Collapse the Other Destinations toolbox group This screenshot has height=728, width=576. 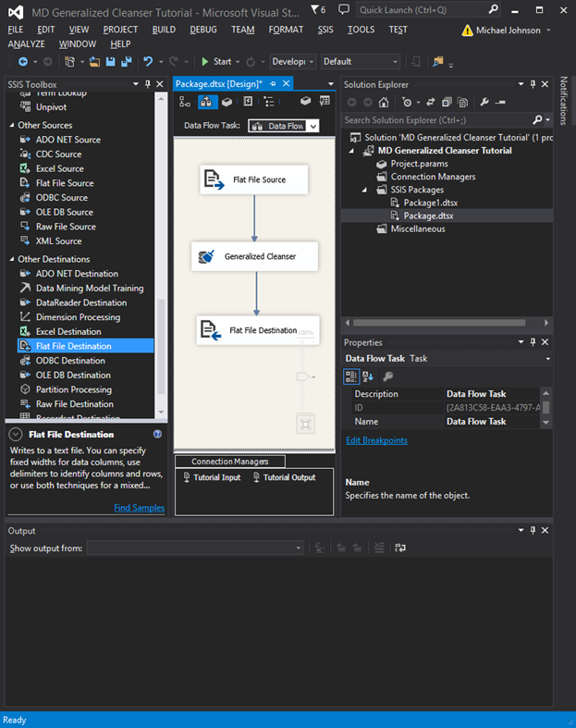[12, 259]
